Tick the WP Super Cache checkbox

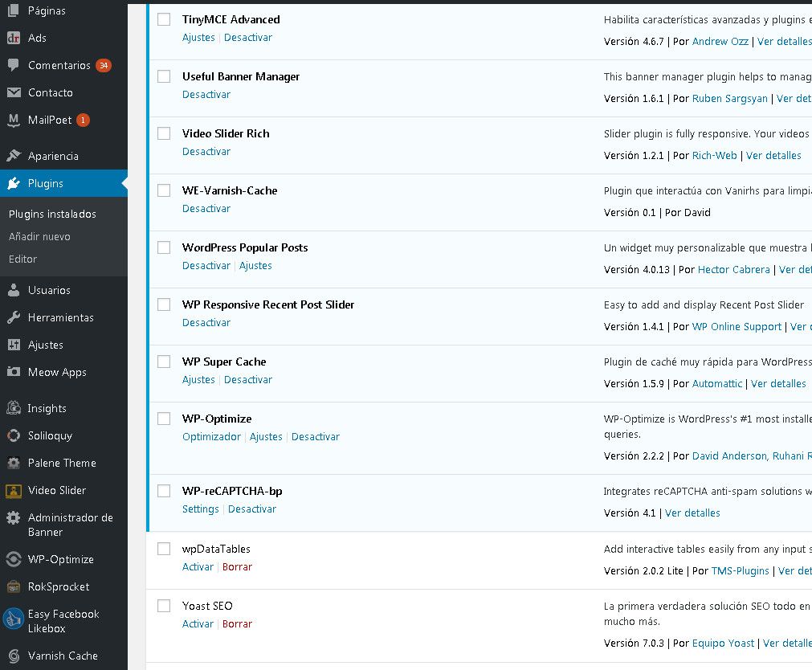(x=164, y=362)
